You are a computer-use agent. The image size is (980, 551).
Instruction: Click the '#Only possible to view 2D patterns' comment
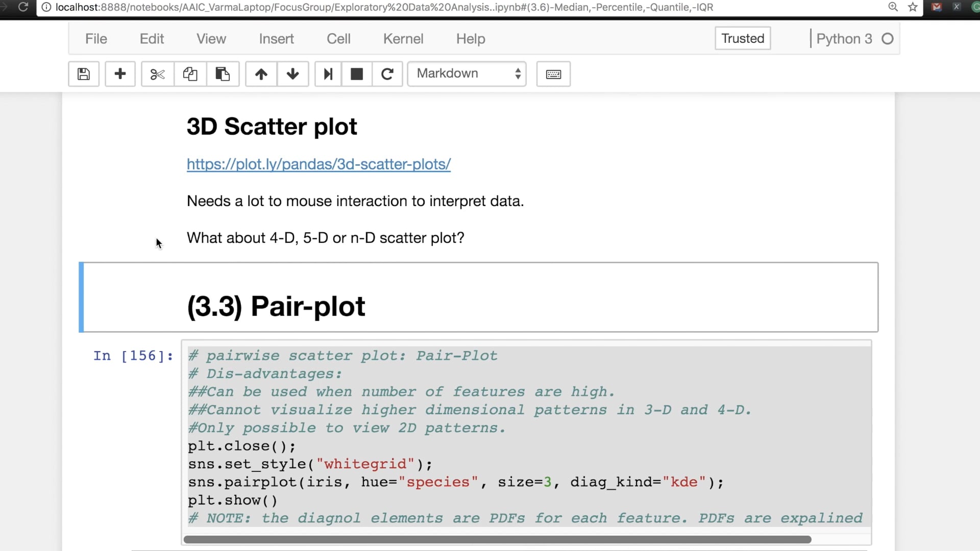(347, 428)
